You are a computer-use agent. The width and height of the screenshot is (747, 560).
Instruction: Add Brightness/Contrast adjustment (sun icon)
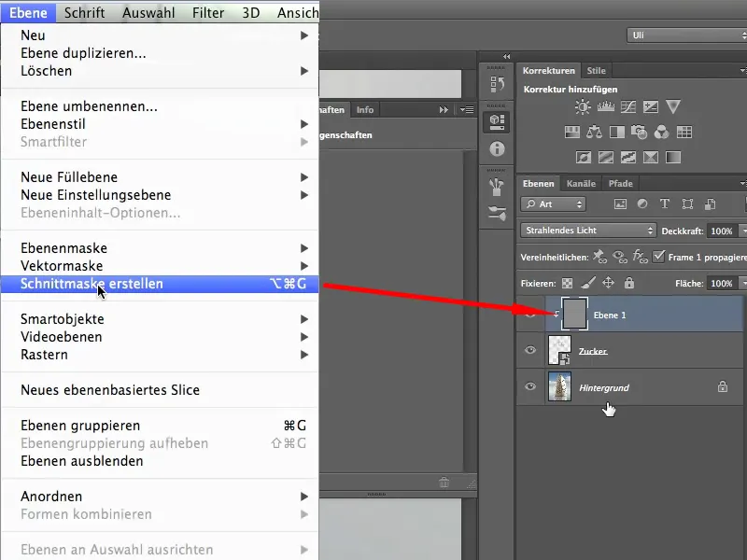point(582,106)
